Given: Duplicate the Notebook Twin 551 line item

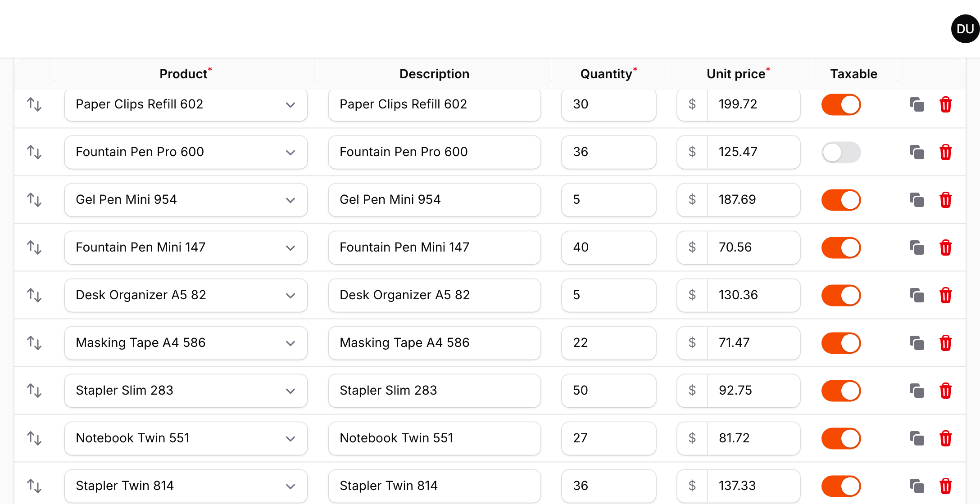Looking at the screenshot, I should point(916,438).
